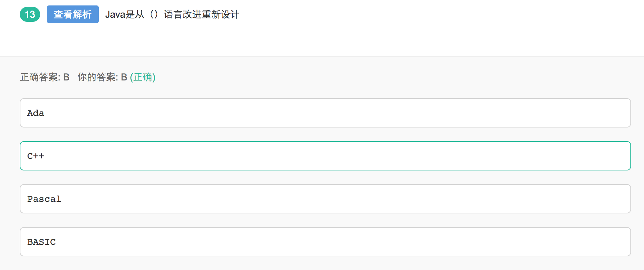644x270 pixels.
Task: Click the BASIC text label
Action: (x=42, y=242)
